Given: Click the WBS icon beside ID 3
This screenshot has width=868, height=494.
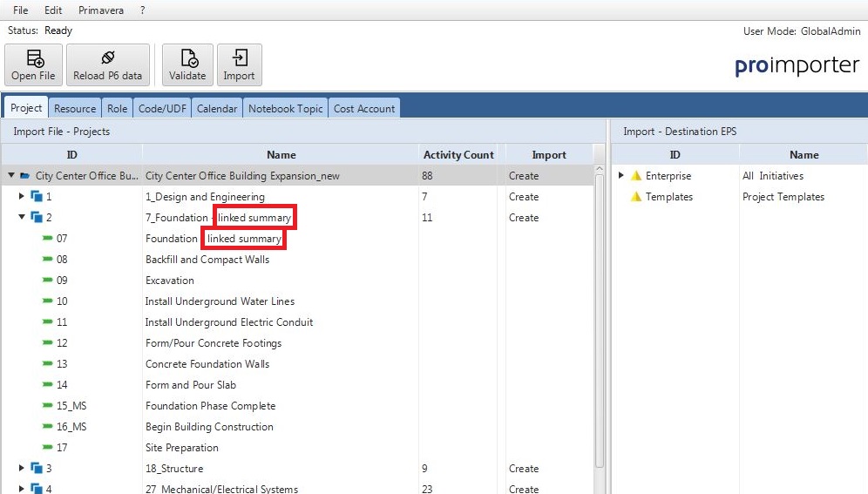Looking at the screenshot, I should pos(37,469).
